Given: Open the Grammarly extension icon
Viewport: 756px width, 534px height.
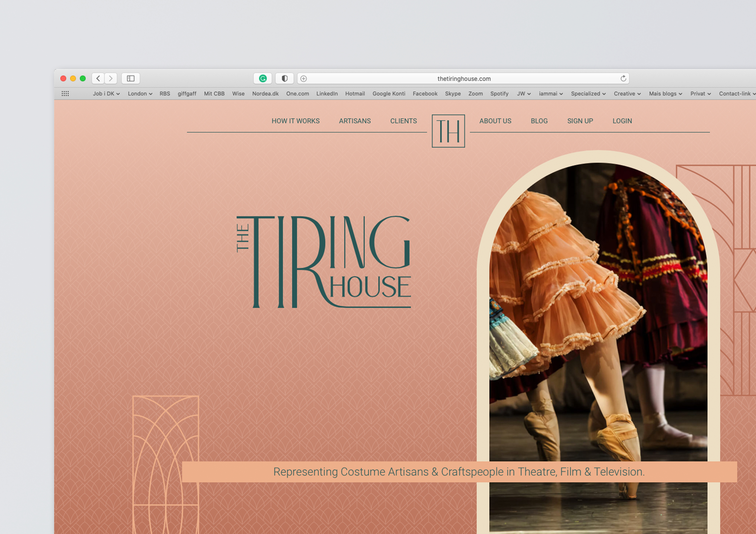Looking at the screenshot, I should (x=262, y=78).
